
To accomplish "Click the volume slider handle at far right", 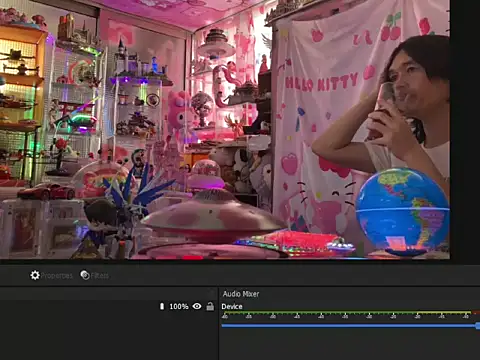I will [x=478, y=326].
